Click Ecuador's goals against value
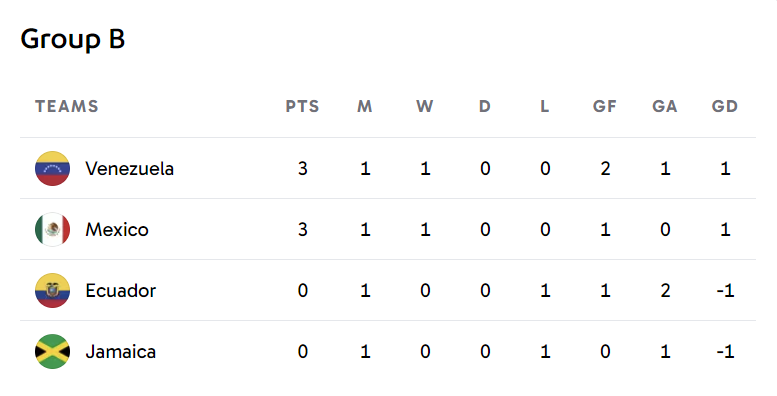Image resolution: width=777 pixels, height=396 pixels. 665,290
